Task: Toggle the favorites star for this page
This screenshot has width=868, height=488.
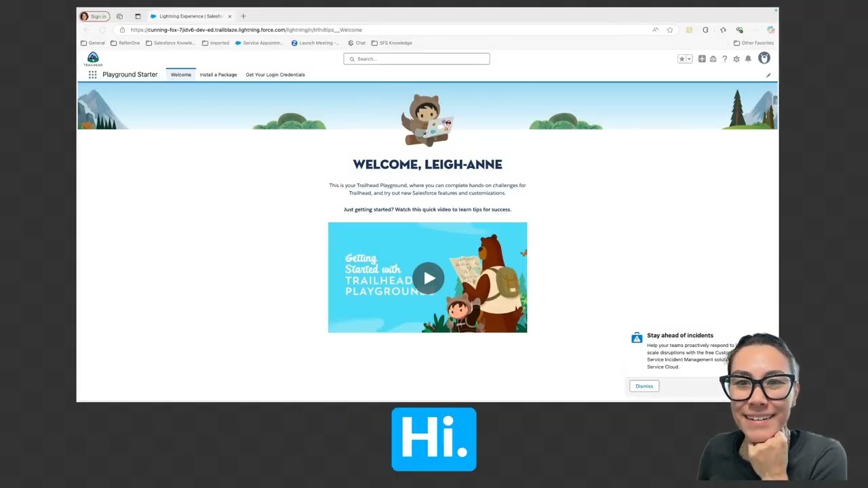Action: coord(680,59)
